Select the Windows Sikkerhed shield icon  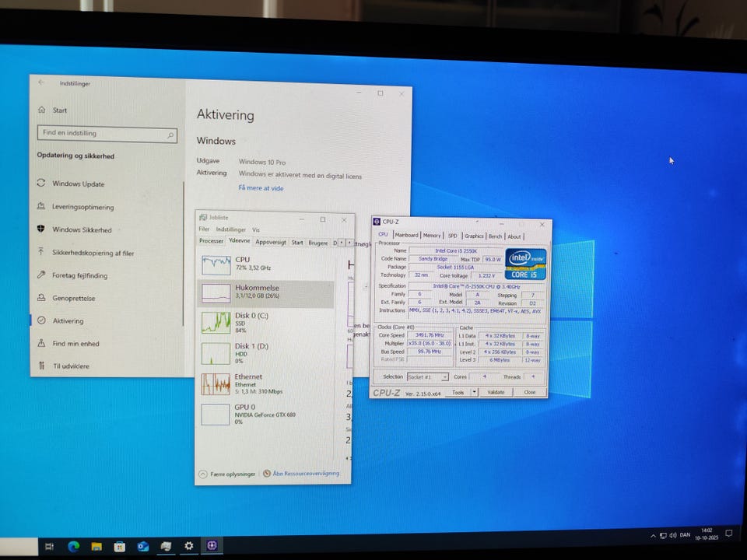click(x=41, y=229)
